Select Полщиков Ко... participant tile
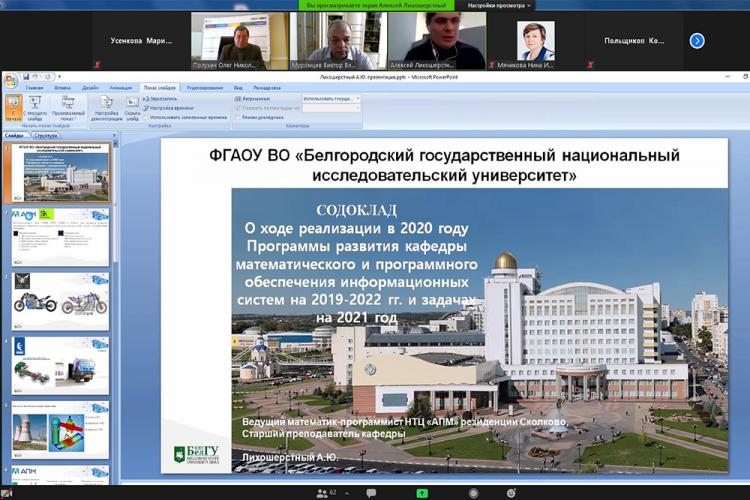 pos(634,41)
